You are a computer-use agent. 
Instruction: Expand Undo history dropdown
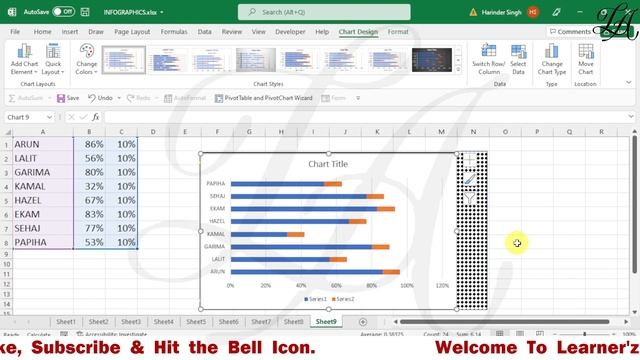click(119, 98)
